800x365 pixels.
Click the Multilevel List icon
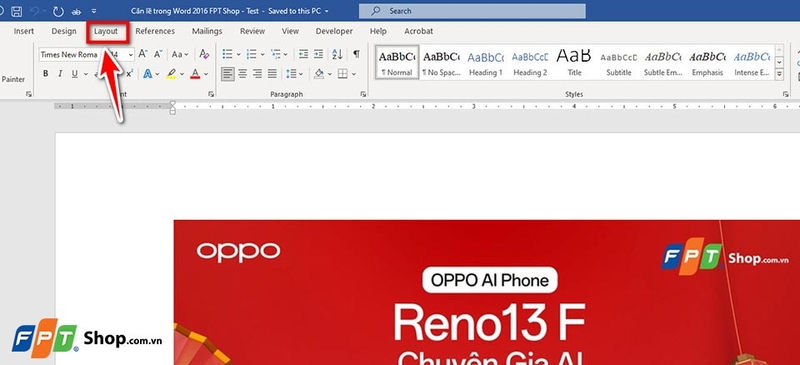point(276,54)
